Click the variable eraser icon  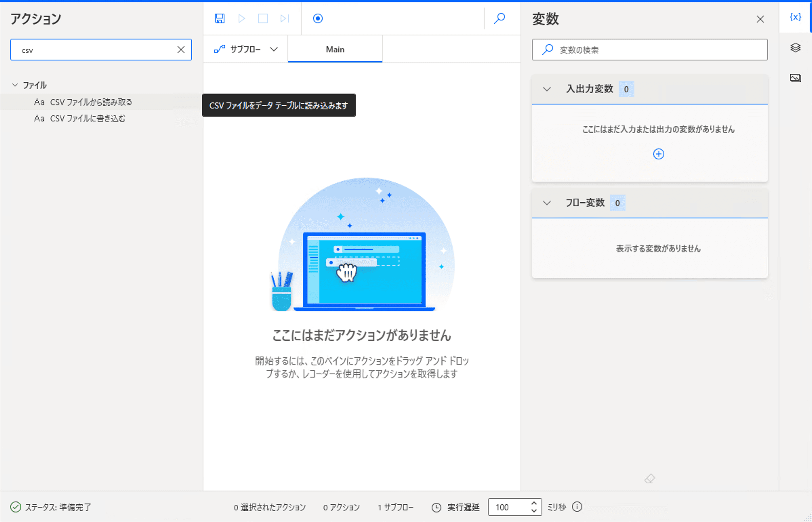pos(650,479)
